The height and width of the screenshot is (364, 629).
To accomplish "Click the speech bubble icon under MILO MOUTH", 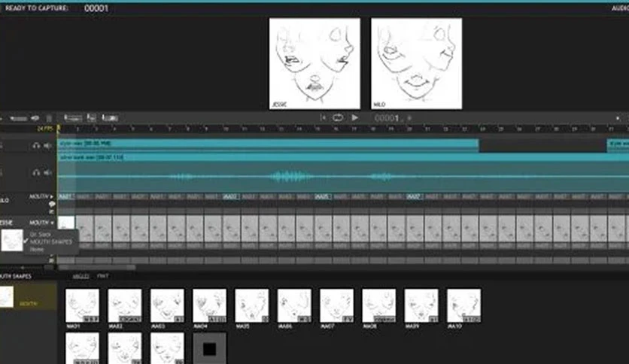I will 52,204.
